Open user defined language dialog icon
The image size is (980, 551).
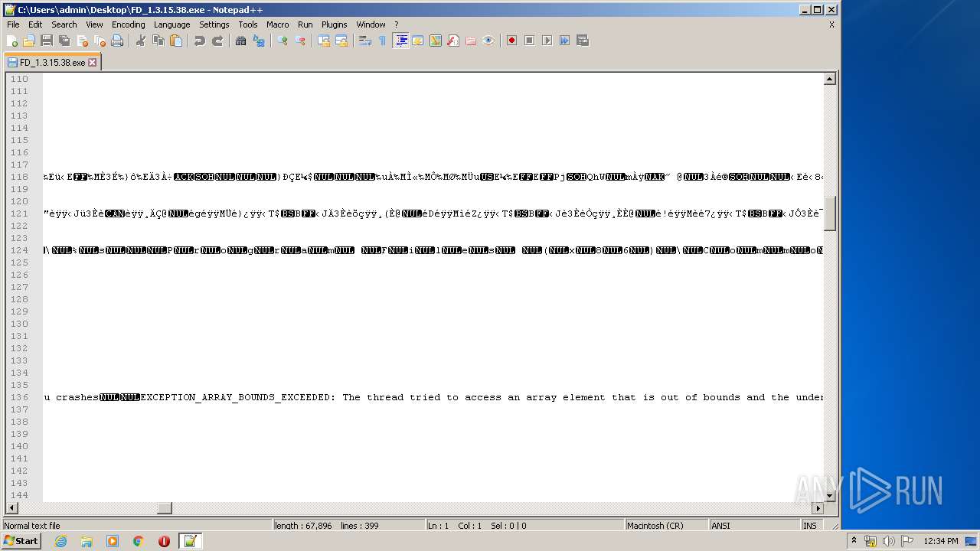418,41
